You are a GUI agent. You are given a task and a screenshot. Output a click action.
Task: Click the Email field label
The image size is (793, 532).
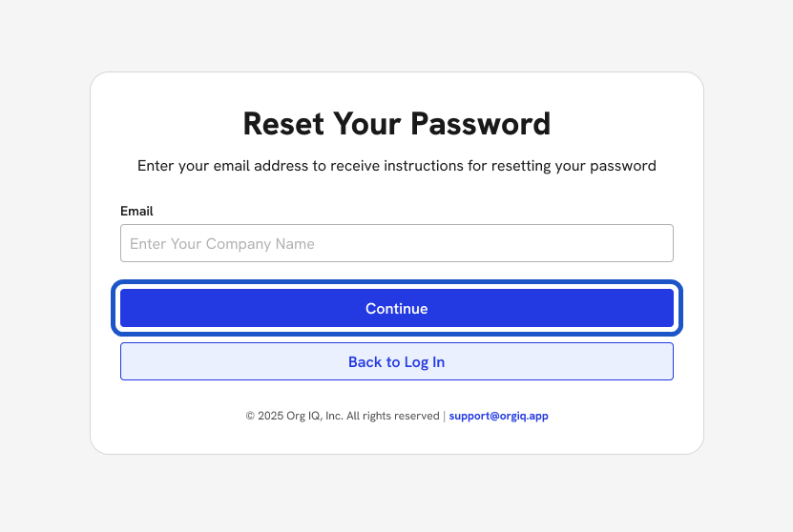136,211
